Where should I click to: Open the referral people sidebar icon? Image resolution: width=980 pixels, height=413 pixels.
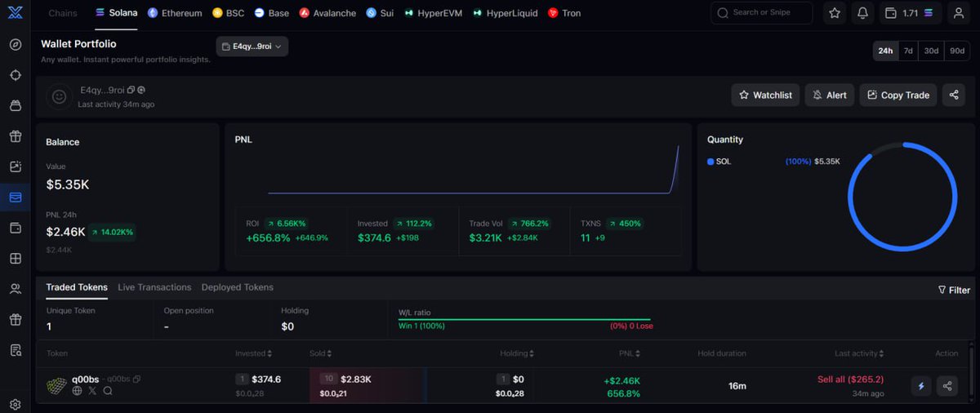click(x=16, y=289)
